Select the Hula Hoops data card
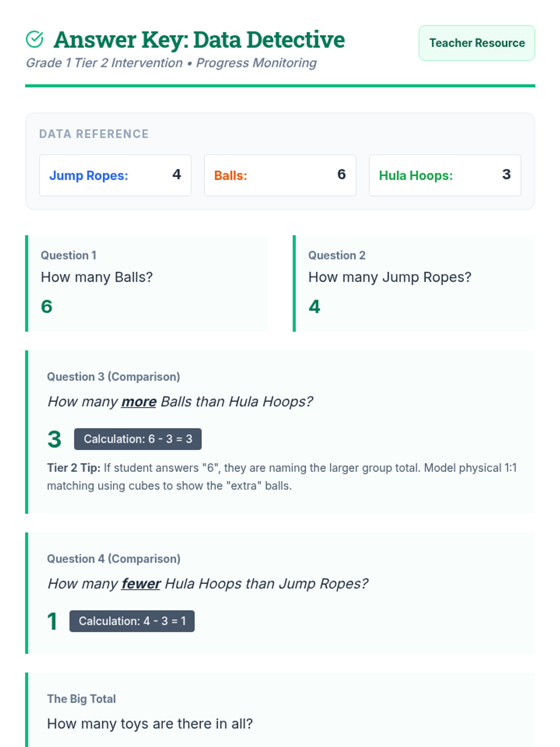The width and height of the screenshot is (560, 747). pyautogui.click(x=445, y=175)
